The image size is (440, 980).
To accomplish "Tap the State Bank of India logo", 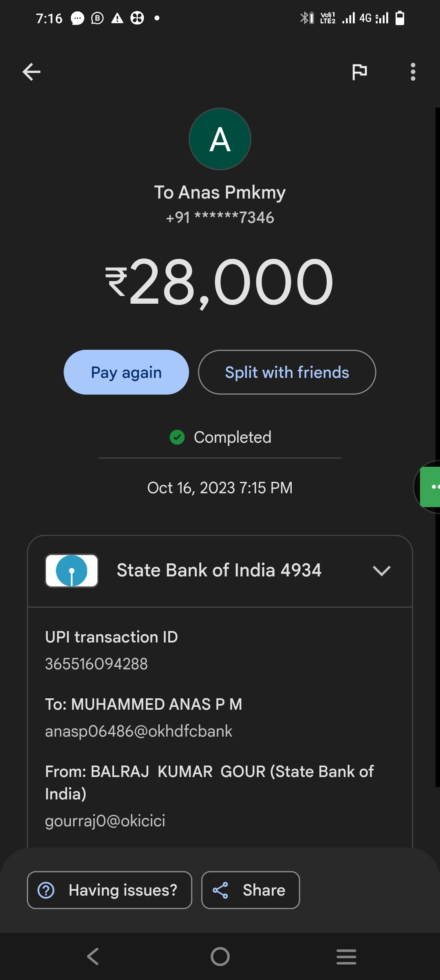I will click(72, 570).
